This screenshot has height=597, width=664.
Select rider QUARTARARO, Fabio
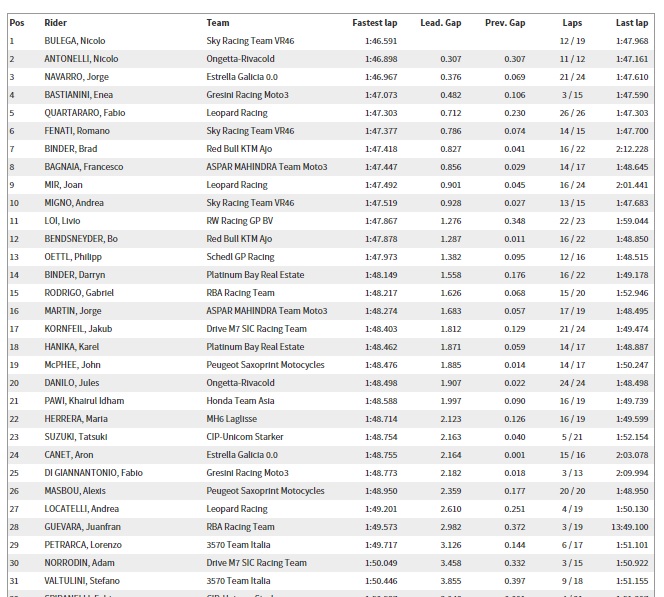click(x=85, y=113)
